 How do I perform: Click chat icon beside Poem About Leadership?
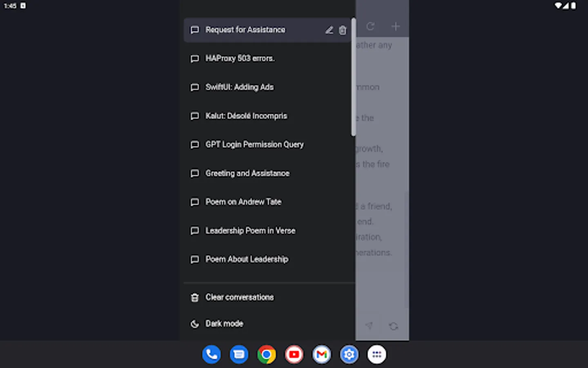click(x=195, y=260)
